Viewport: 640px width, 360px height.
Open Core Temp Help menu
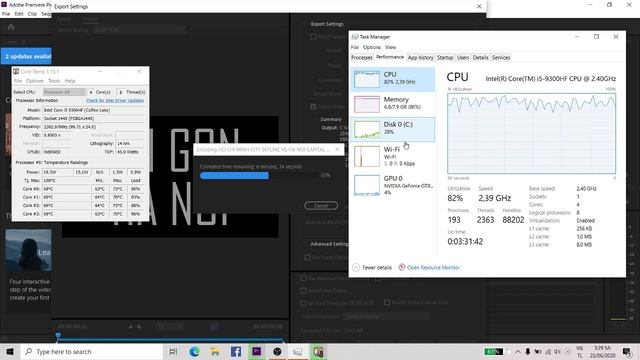click(x=70, y=81)
